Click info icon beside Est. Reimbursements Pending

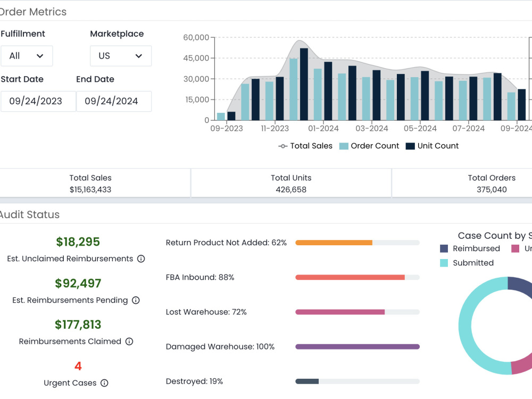click(136, 300)
